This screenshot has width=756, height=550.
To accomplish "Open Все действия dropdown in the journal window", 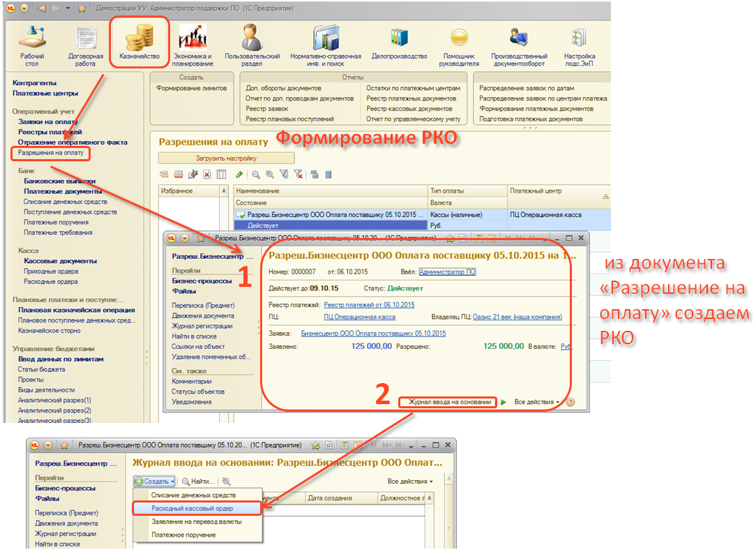I will coord(409,481).
